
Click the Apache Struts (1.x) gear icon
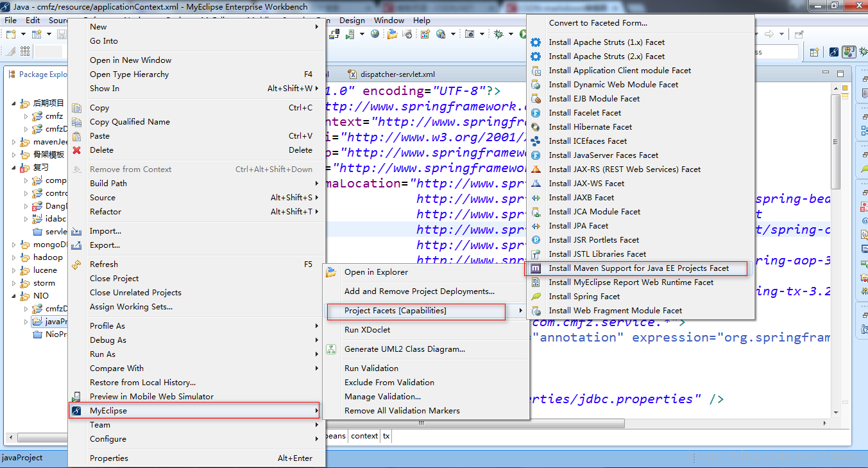coord(536,42)
